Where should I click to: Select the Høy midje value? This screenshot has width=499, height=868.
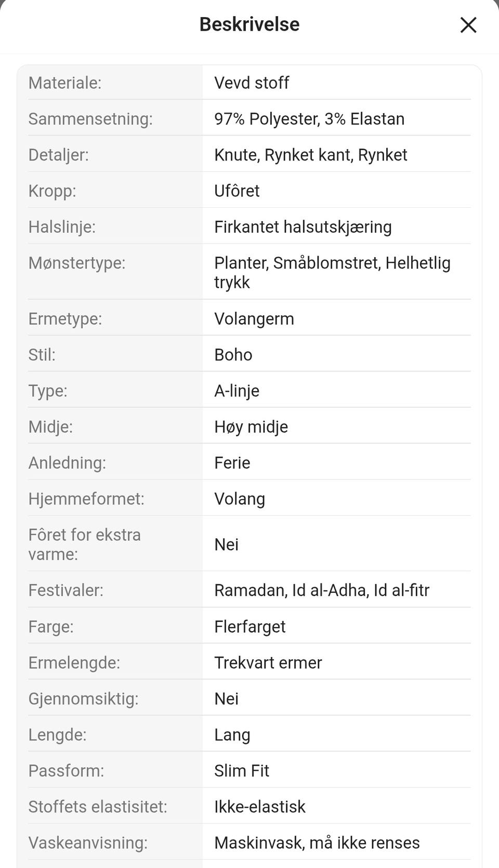click(251, 427)
